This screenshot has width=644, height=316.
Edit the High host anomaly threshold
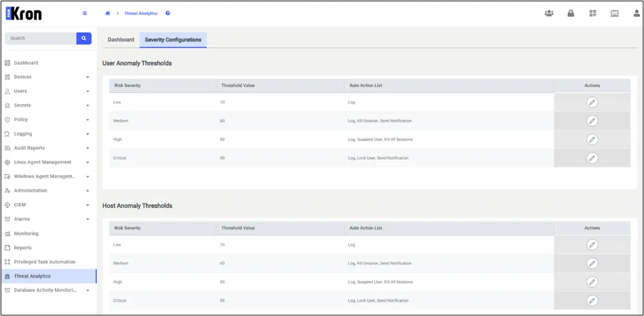pyautogui.click(x=592, y=282)
